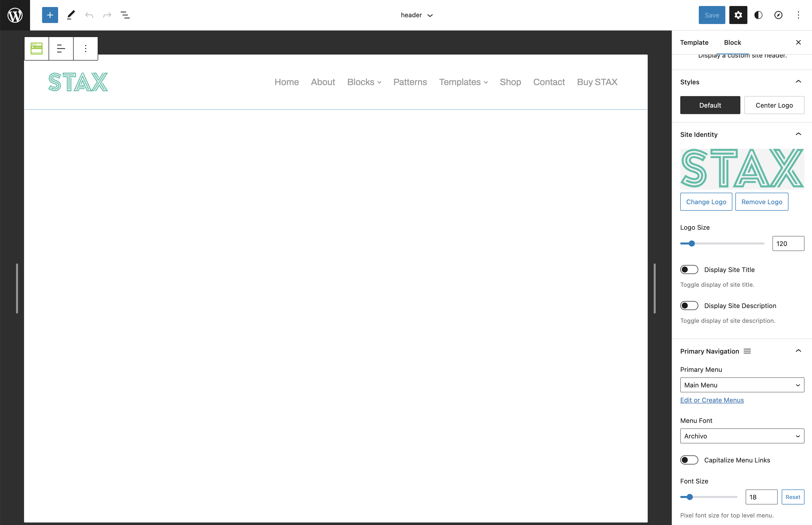Click Patterns in the site navigation
The height and width of the screenshot is (525, 812).
click(x=410, y=82)
